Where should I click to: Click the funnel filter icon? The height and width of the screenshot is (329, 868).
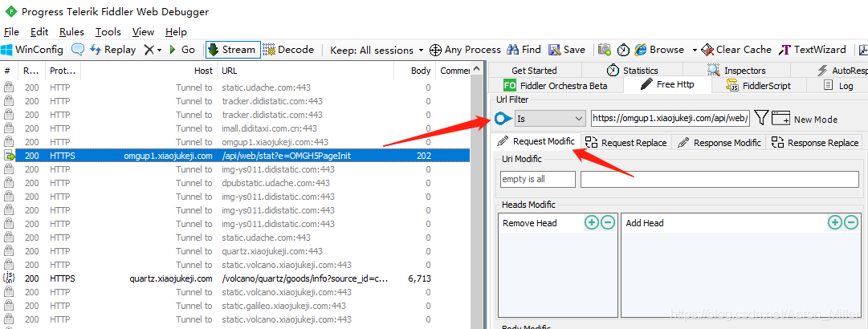pos(762,118)
